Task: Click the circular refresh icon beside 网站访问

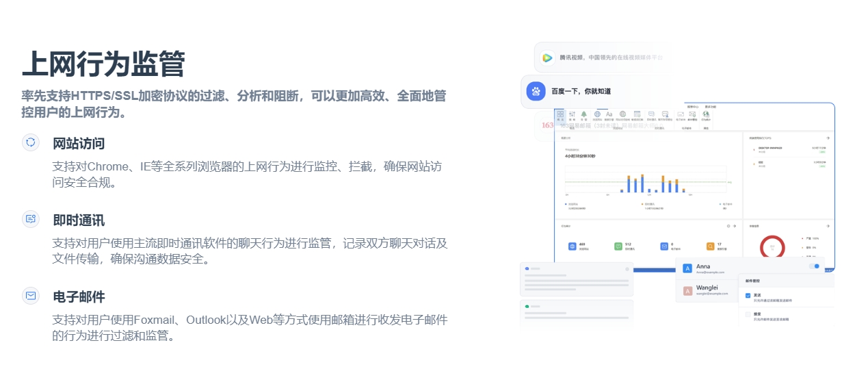Action: coord(30,142)
